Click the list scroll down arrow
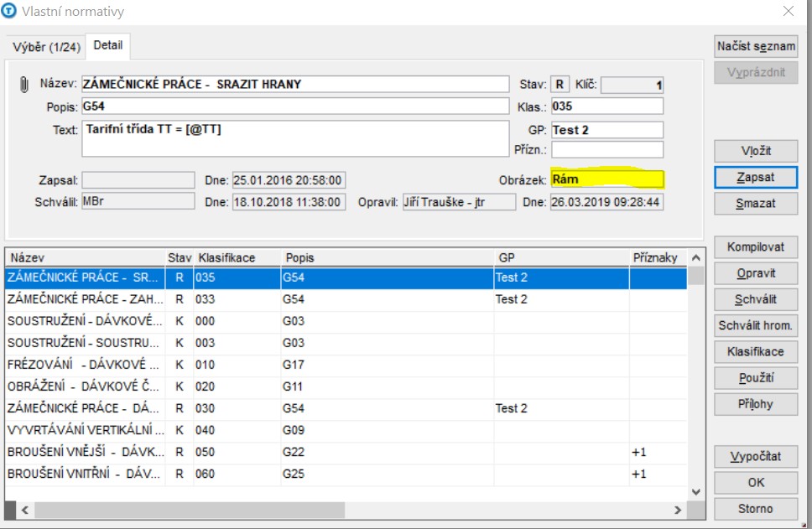 [x=696, y=492]
